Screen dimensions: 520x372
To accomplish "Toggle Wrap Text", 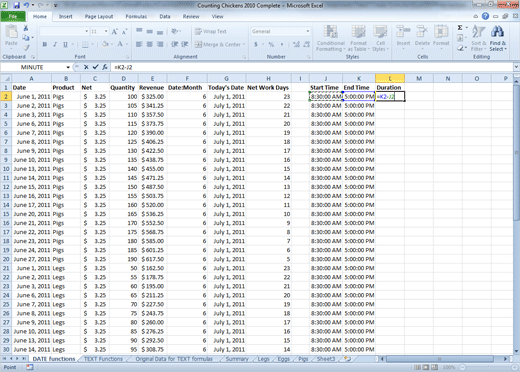I will pos(211,31).
